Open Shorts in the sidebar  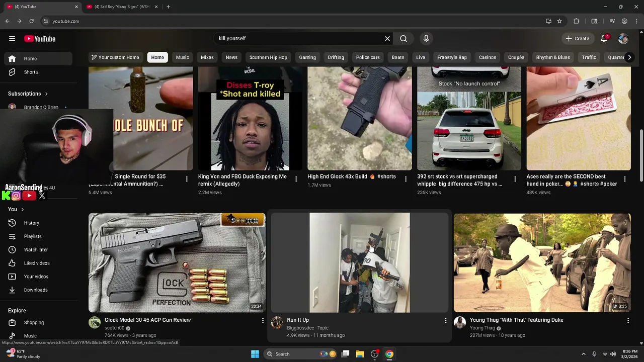click(x=38, y=72)
